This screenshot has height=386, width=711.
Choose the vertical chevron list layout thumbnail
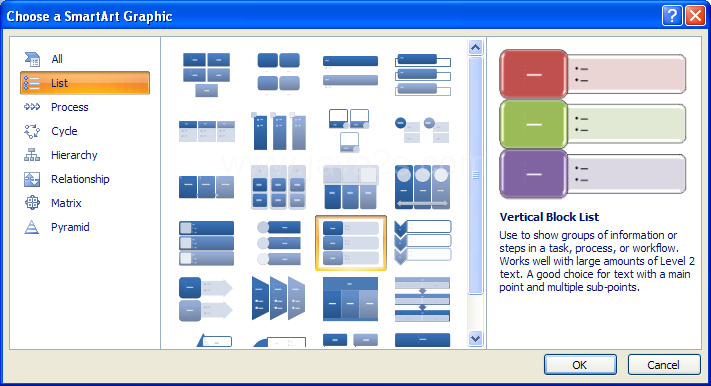423,243
